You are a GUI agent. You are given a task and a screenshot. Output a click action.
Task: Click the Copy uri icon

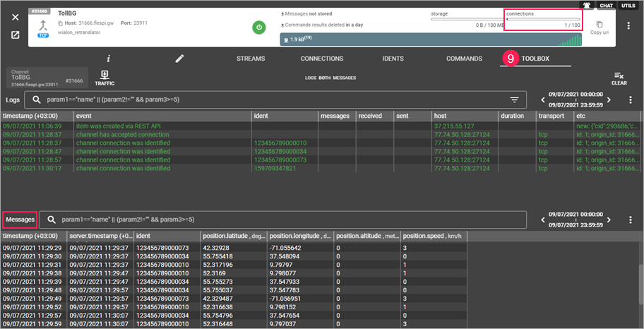point(600,25)
